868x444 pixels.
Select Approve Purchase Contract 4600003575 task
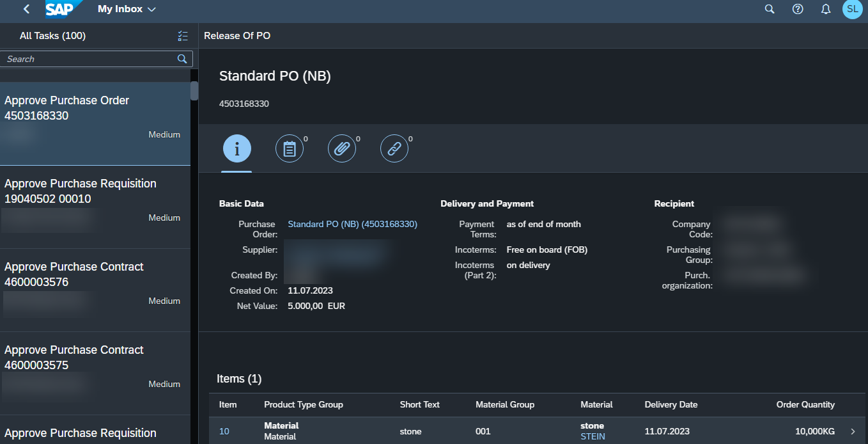(95, 374)
